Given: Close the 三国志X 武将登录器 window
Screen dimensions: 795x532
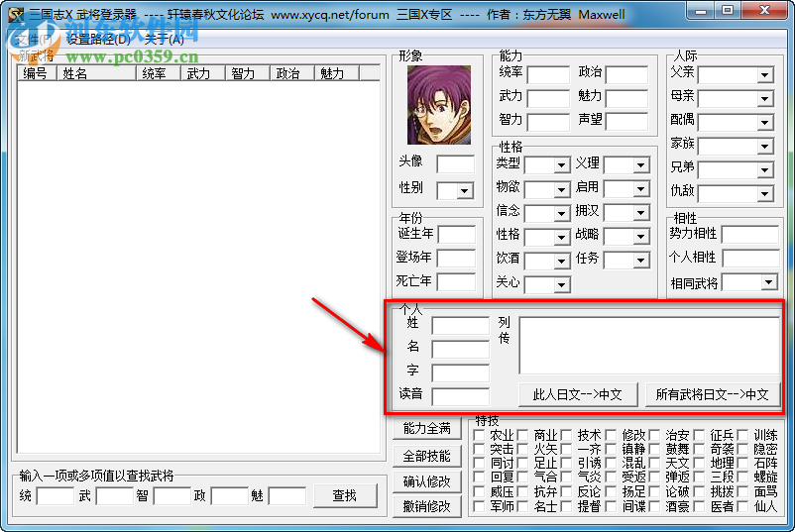Looking at the screenshot, I should click(x=764, y=11).
